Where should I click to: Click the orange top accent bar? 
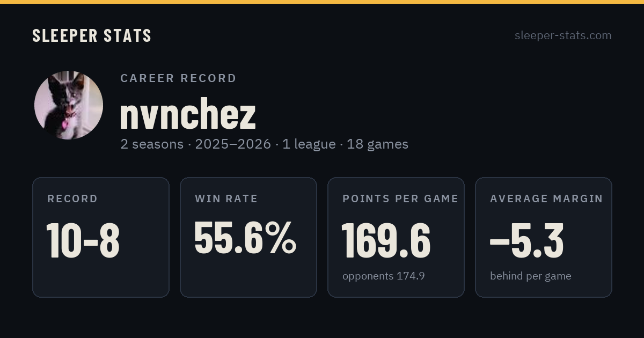click(x=322, y=2)
